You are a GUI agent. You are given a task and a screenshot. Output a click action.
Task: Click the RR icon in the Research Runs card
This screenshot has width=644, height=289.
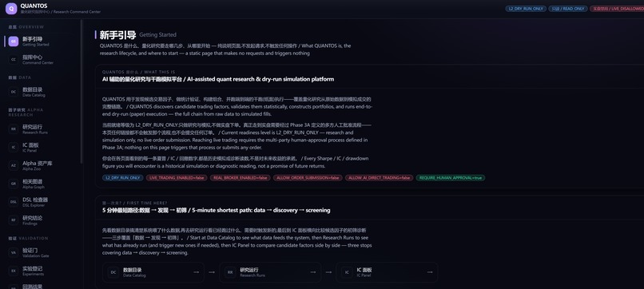coord(229,272)
